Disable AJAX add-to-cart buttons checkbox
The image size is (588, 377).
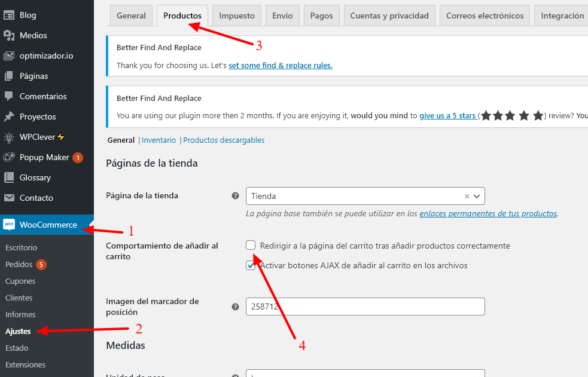pos(251,265)
